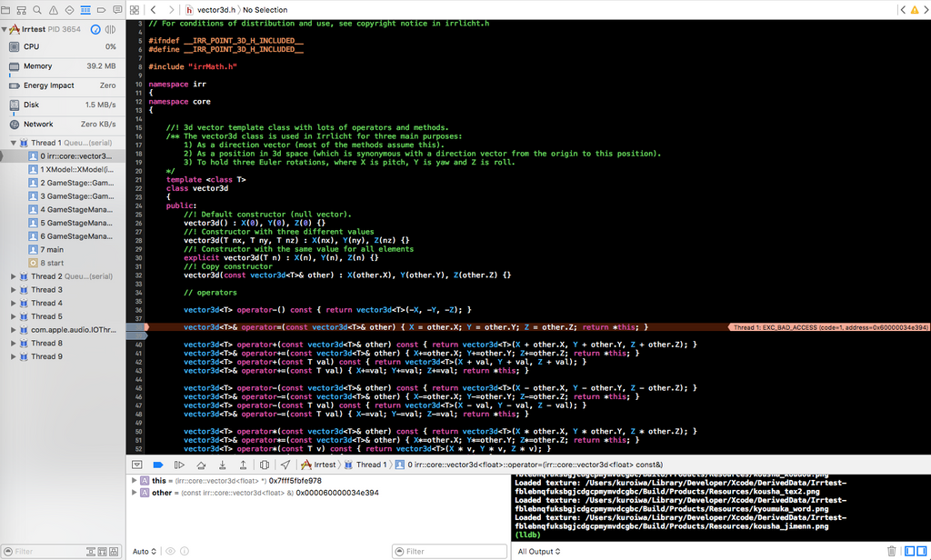Click the Step Out debug button

tap(242, 465)
